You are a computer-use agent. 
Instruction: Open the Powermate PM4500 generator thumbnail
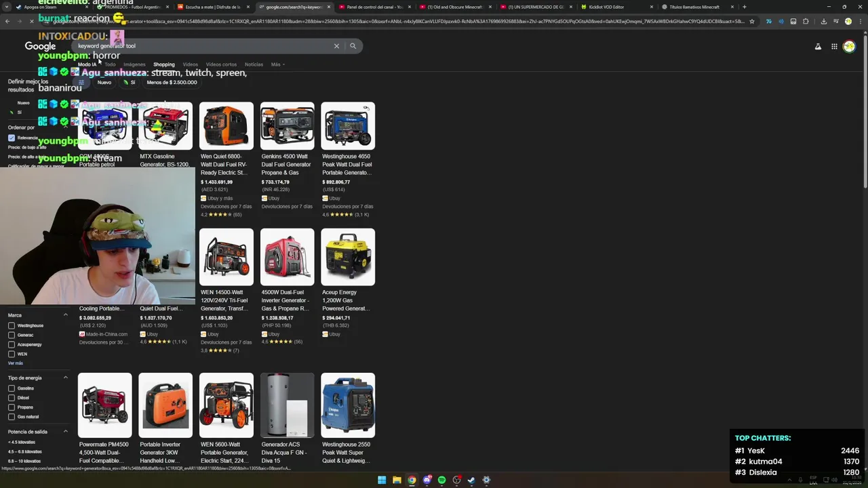coord(104,405)
